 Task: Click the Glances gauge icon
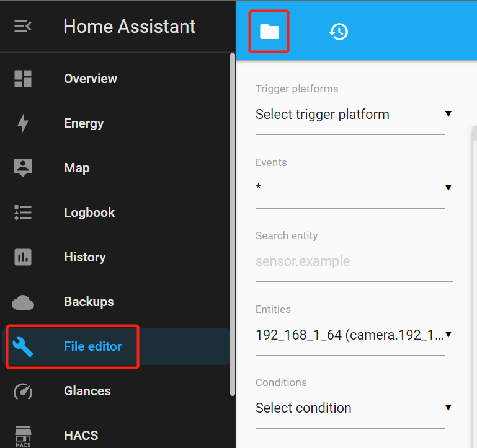coord(23,392)
